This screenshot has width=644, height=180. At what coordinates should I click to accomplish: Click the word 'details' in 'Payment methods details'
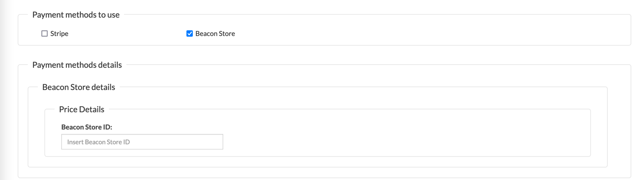pos(110,65)
